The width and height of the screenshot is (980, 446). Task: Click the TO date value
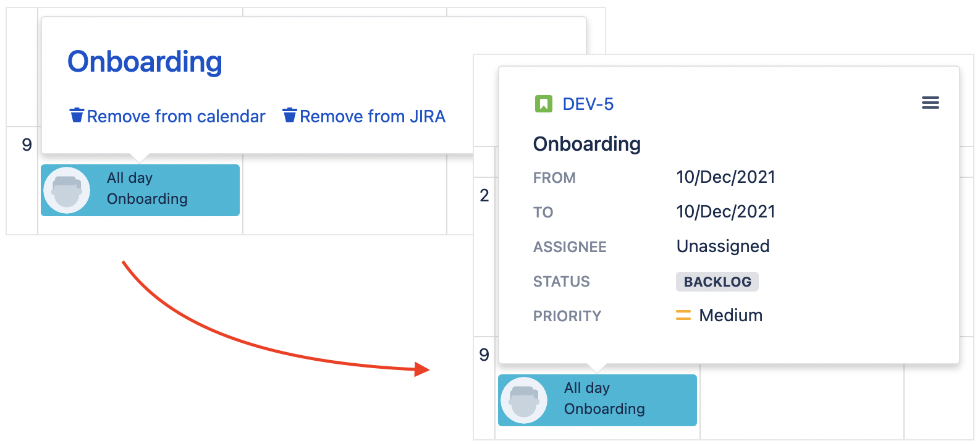tap(725, 212)
